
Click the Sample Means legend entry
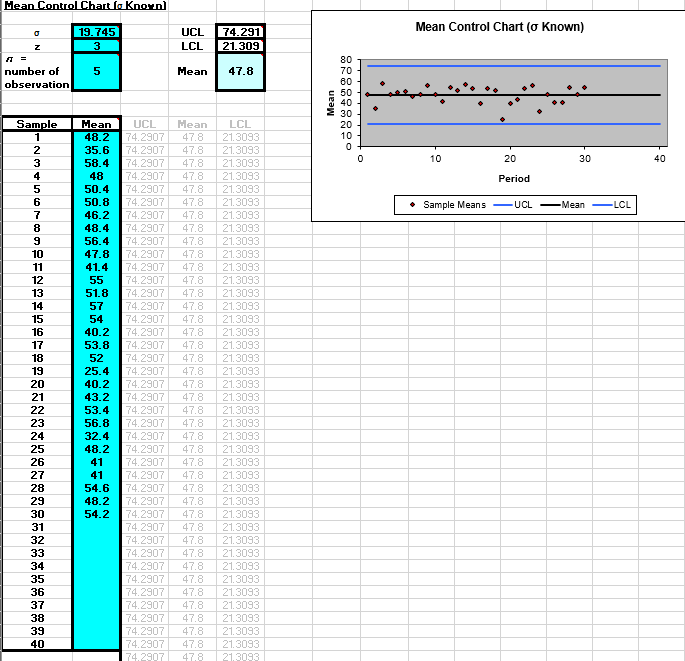(447, 204)
